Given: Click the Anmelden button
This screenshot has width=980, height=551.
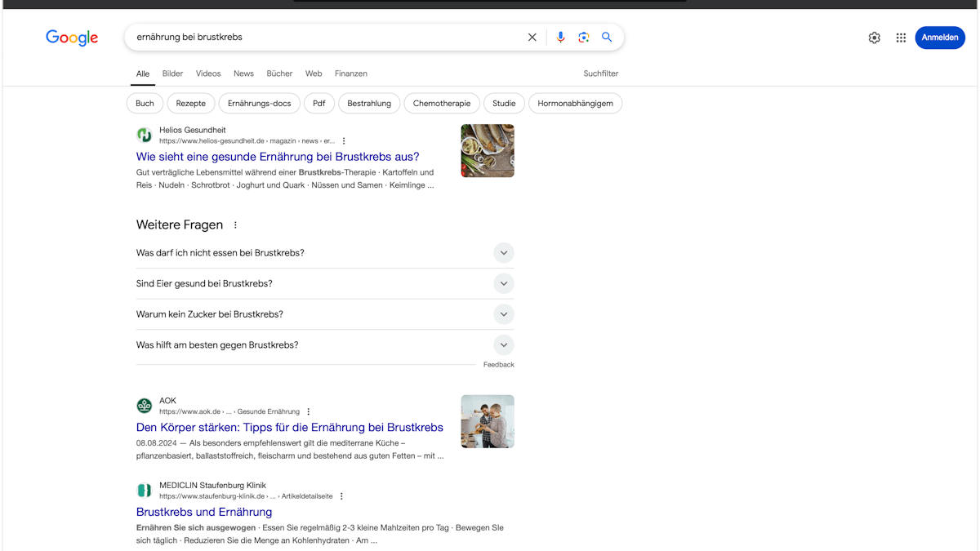Looking at the screenshot, I should click(x=940, y=38).
